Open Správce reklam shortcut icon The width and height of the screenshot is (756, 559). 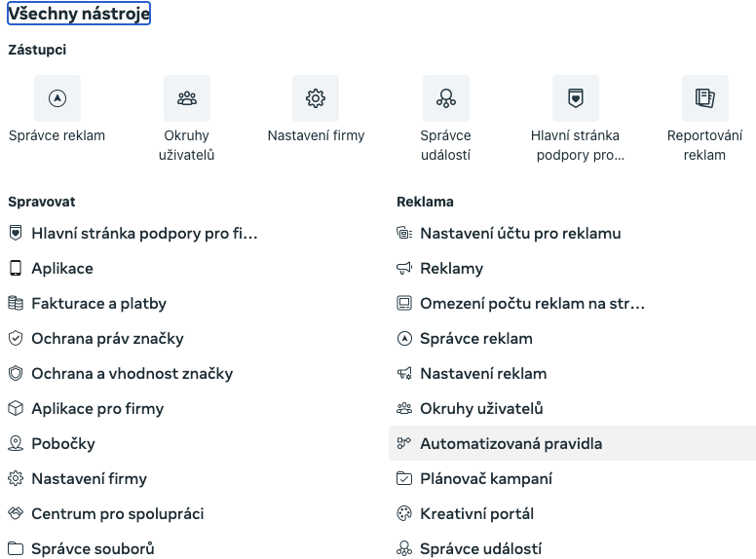pos(57,98)
